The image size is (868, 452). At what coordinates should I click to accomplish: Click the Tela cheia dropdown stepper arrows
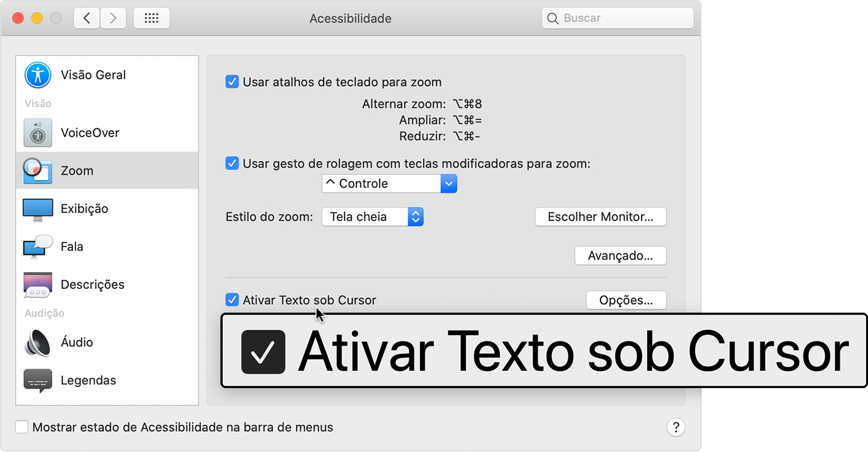[416, 216]
